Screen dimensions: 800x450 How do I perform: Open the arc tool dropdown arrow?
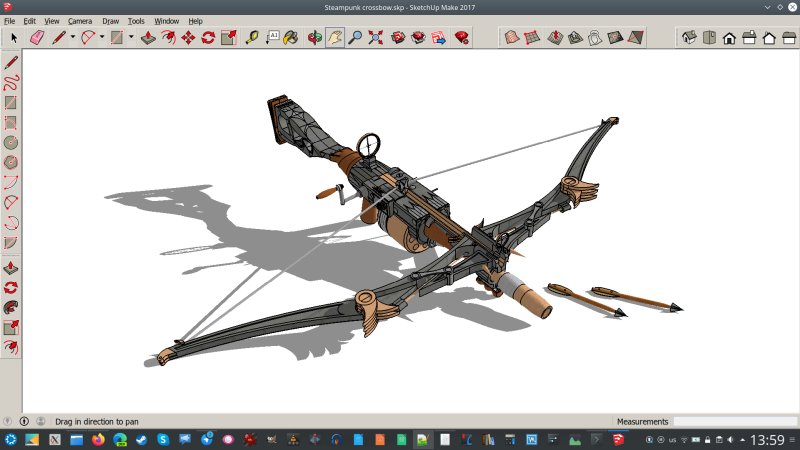pyautogui.click(x=102, y=38)
